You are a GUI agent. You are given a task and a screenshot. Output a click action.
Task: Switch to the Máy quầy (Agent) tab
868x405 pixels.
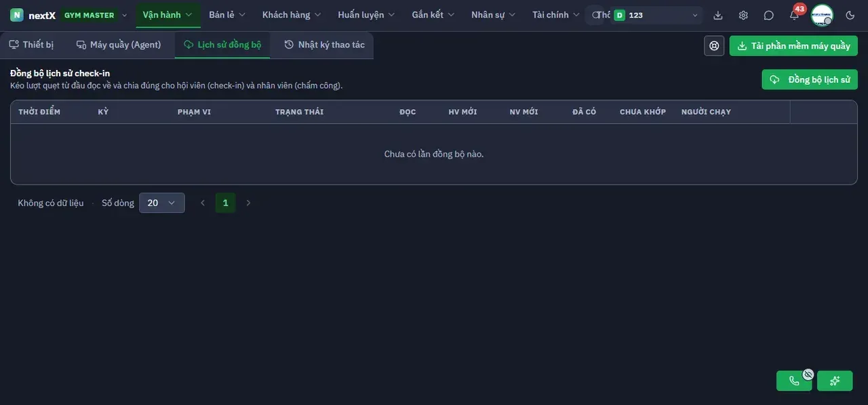(x=119, y=45)
